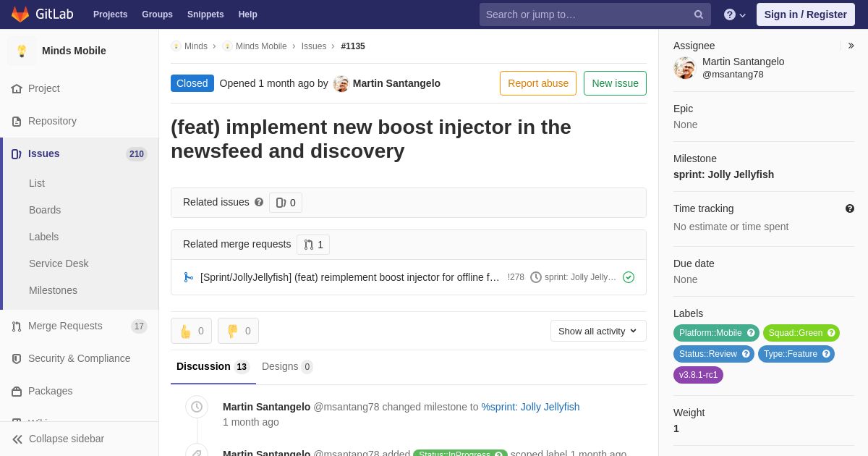The height and width of the screenshot is (456, 868).
Task: Click the related merge requests count badge
Action: [313, 245]
